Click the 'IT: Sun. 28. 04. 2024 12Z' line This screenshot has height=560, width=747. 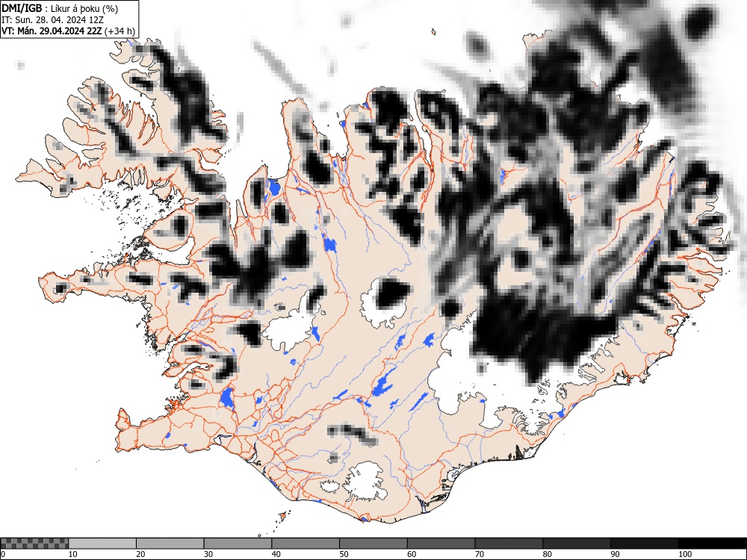pos(52,20)
